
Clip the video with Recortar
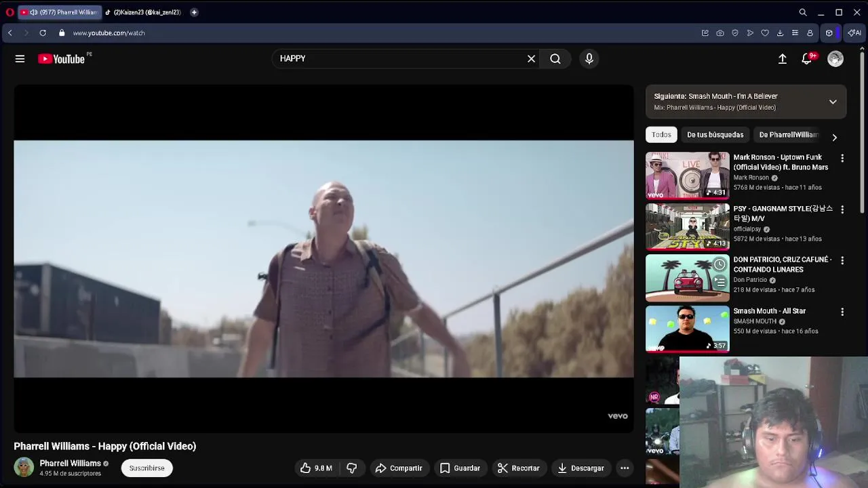click(519, 468)
